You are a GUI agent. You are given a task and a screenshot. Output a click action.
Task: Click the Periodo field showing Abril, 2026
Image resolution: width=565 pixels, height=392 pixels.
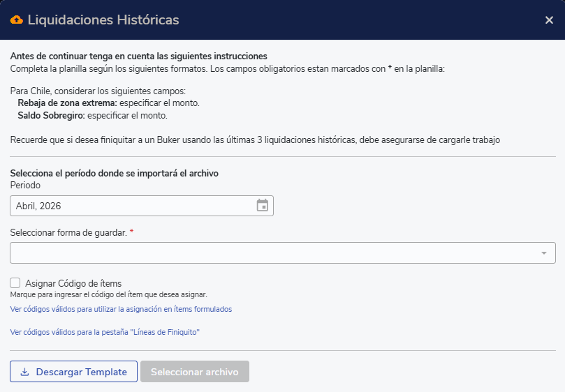pos(133,206)
